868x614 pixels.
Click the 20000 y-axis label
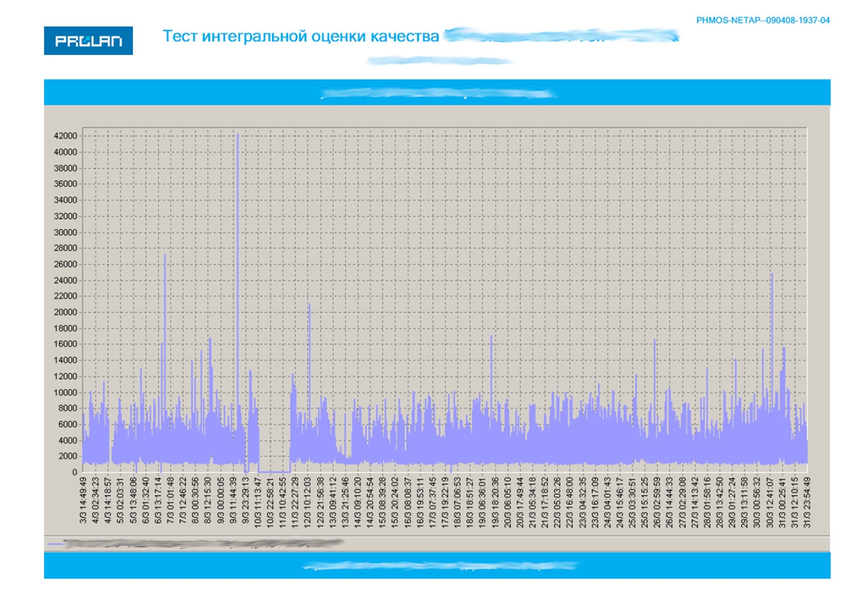pyautogui.click(x=65, y=312)
